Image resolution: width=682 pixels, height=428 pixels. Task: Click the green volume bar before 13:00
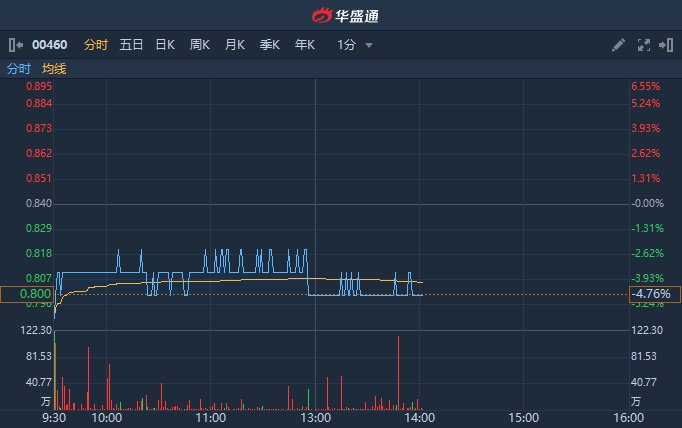pos(309,399)
